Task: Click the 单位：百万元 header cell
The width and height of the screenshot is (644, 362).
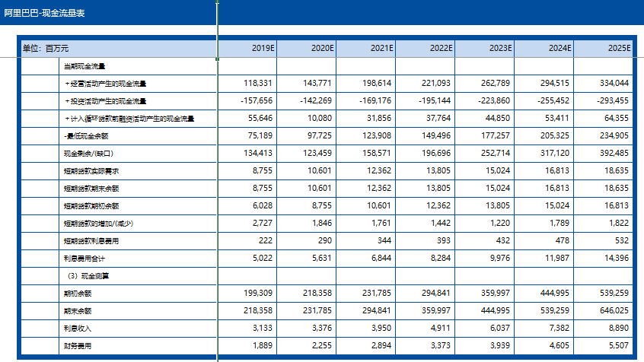Action: (119, 49)
